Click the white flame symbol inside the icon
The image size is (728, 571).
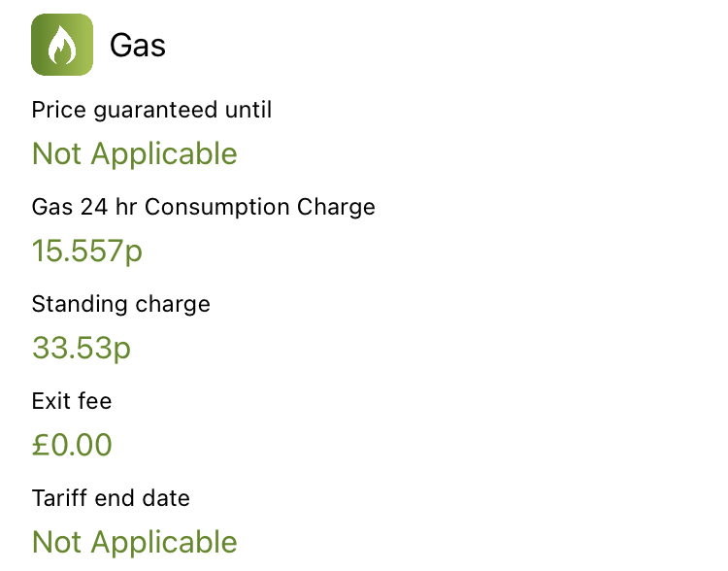(x=62, y=47)
